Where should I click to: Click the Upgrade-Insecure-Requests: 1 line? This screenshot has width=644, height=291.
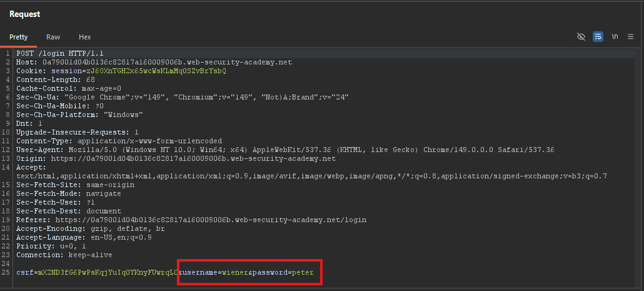click(77, 132)
